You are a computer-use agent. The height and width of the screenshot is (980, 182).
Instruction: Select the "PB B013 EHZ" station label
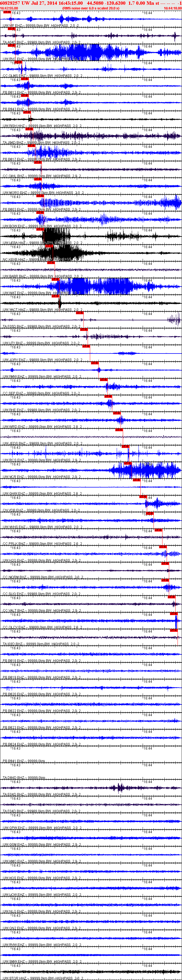(13, 92)
